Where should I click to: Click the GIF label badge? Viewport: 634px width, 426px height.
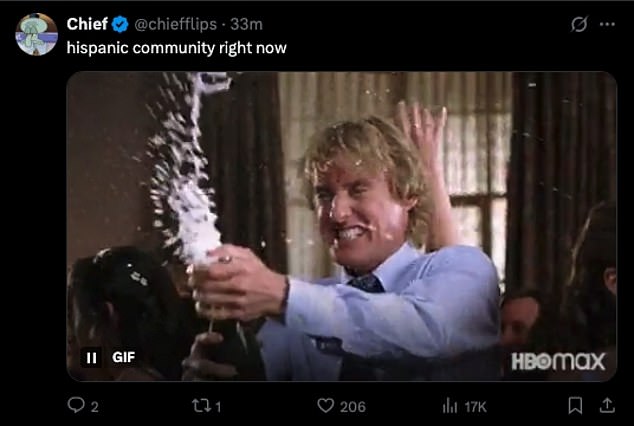coord(124,357)
